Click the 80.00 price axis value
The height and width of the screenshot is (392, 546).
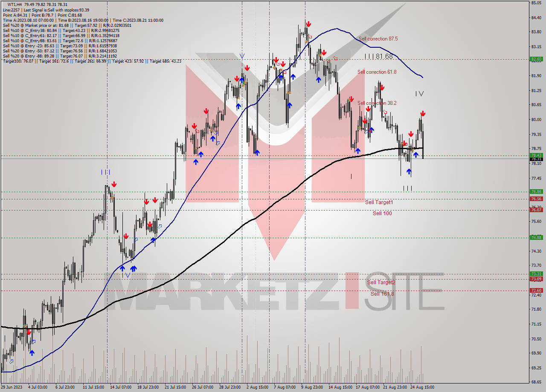click(536, 120)
